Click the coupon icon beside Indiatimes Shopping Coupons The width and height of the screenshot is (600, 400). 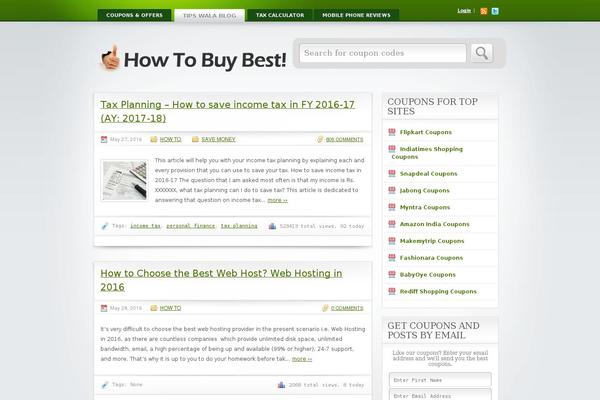pos(392,149)
